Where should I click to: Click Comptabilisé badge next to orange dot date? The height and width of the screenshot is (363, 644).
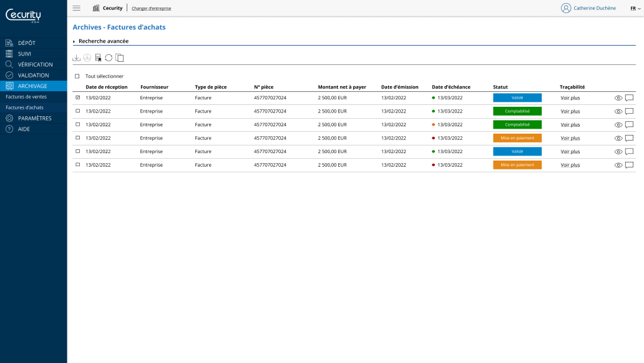[517, 124]
